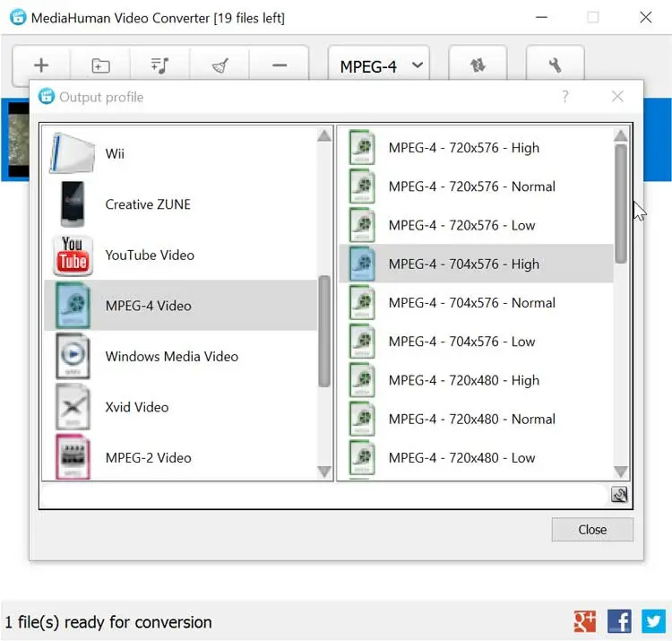Image resolution: width=672 pixels, height=641 pixels.
Task: Select the YouTube Video profile
Action: [180, 255]
